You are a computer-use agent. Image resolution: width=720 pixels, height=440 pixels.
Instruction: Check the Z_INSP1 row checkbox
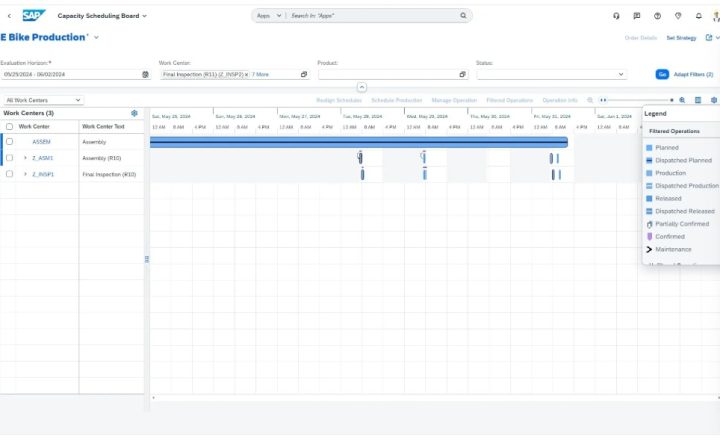(9, 174)
